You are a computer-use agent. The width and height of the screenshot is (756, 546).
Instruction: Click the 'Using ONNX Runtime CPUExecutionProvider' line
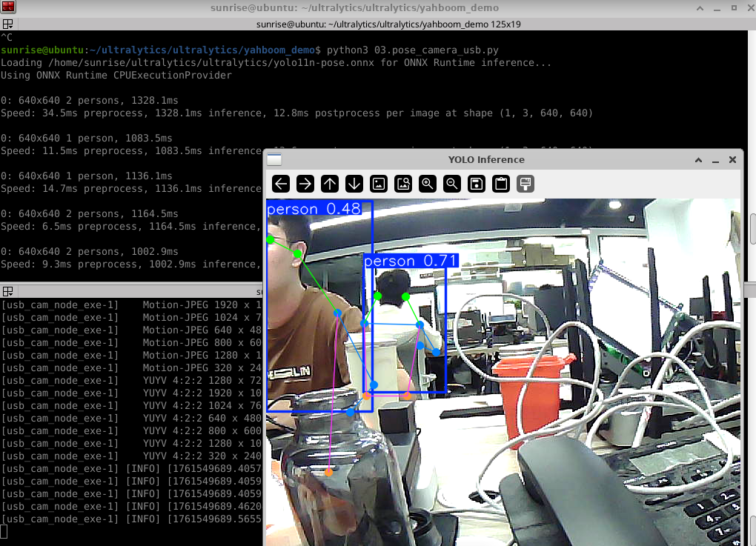click(116, 75)
